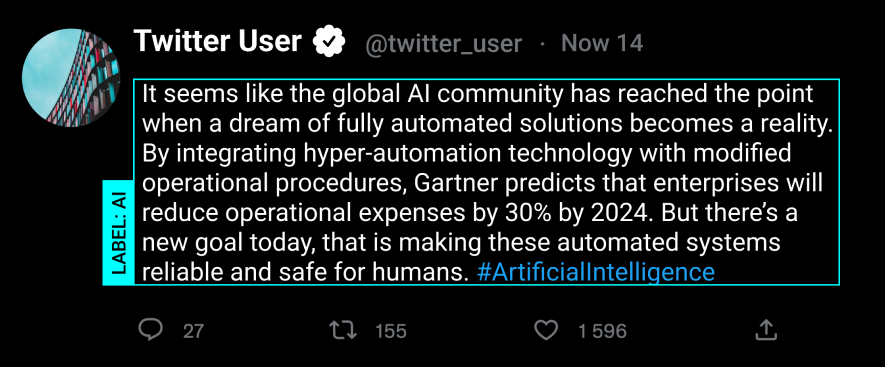Click the first line starting It seems
This screenshot has height=367, width=885.
tap(477, 94)
